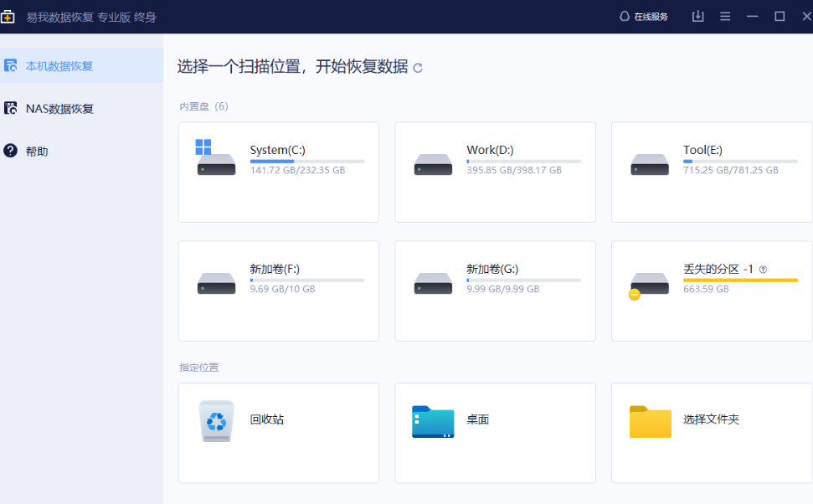The height and width of the screenshot is (504, 813).
Task: Open 选择文件夹 folder picker
Action: (712, 433)
